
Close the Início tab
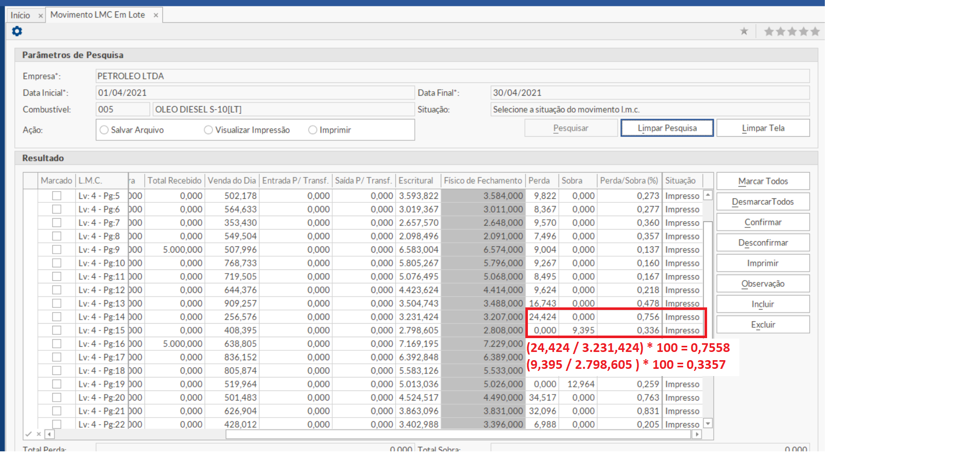[40, 16]
